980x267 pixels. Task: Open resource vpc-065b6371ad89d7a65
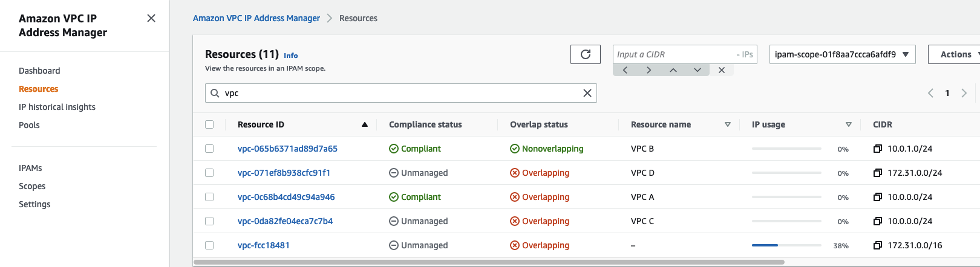pyautogui.click(x=287, y=149)
